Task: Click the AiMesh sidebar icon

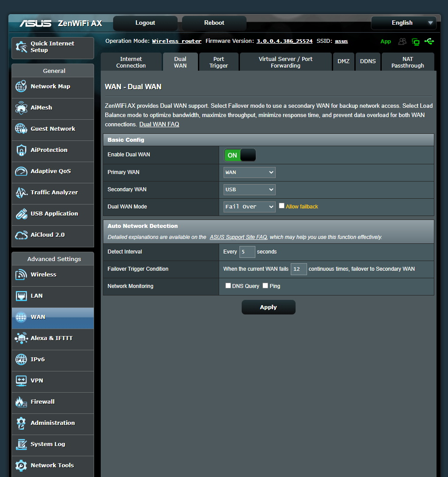Action: point(21,108)
